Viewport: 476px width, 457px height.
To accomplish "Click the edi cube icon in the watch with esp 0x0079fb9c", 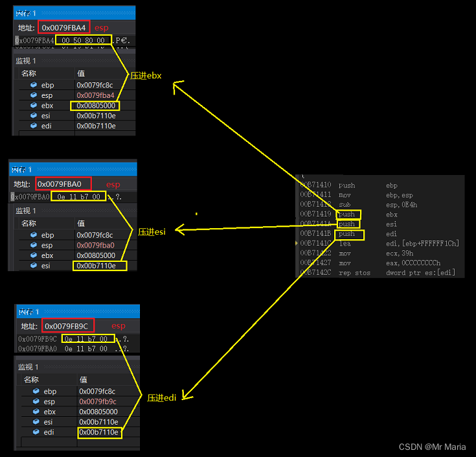I will [36, 432].
